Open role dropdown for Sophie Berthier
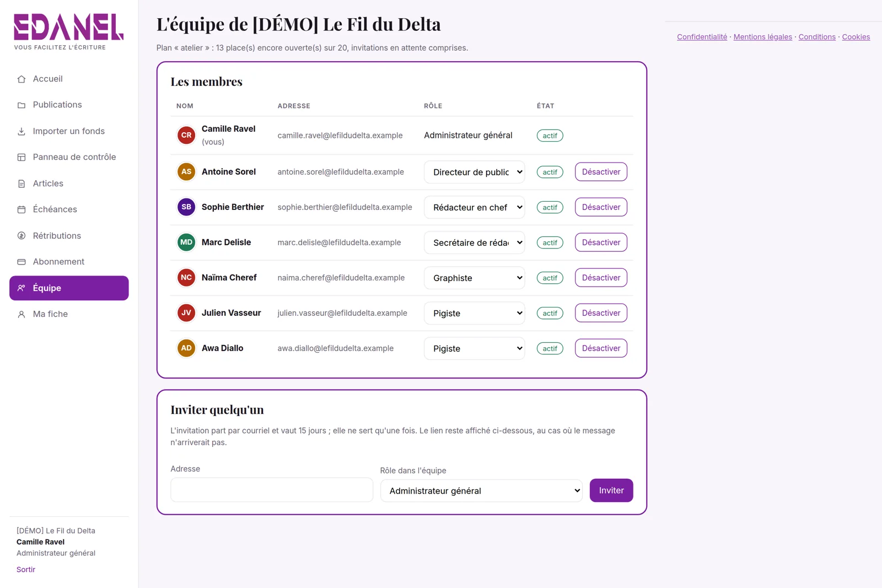The image size is (882, 588). pyautogui.click(x=474, y=207)
